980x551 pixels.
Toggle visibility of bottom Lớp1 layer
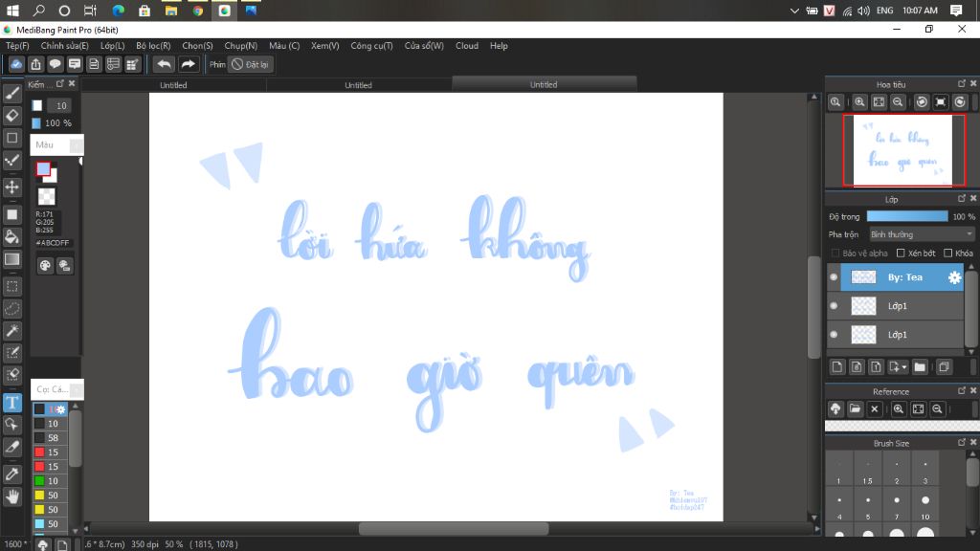coord(834,335)
